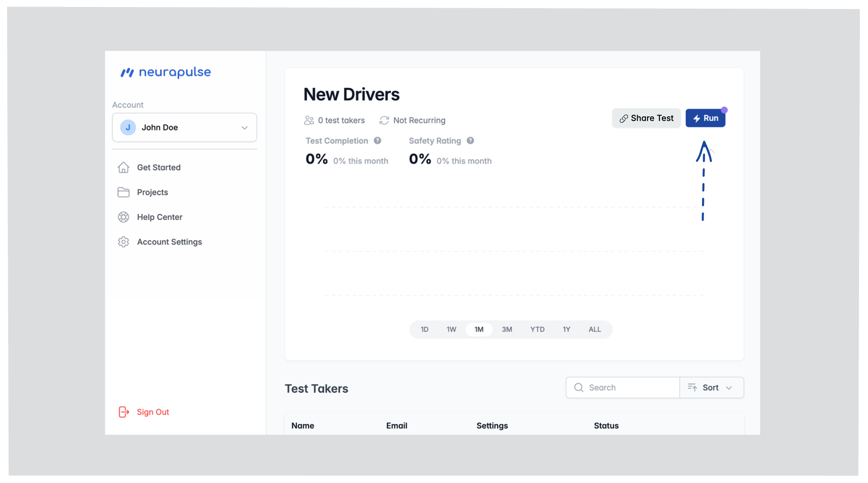Click the gear icon for Account Settings

pyautogui.click(x=124, y=242)
